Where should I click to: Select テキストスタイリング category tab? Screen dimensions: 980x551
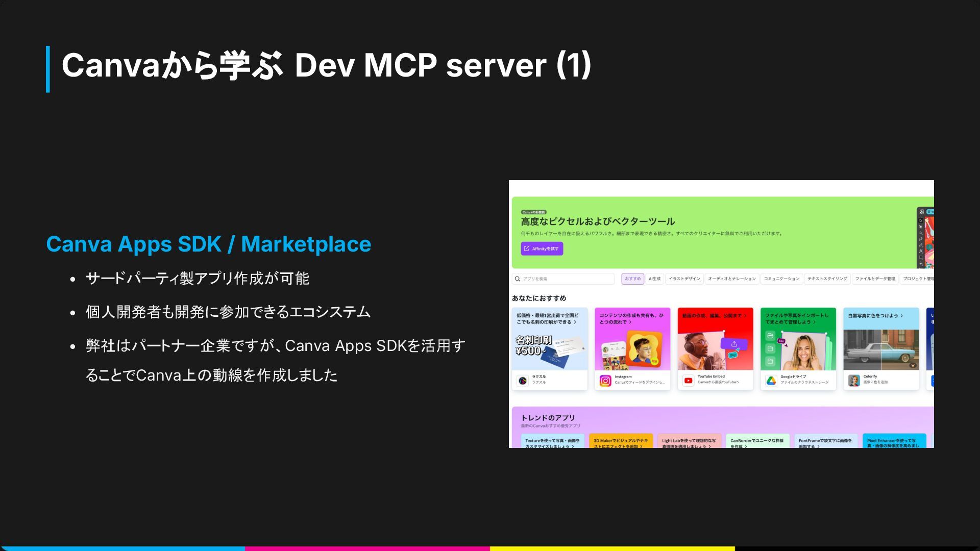coord(827,279)
